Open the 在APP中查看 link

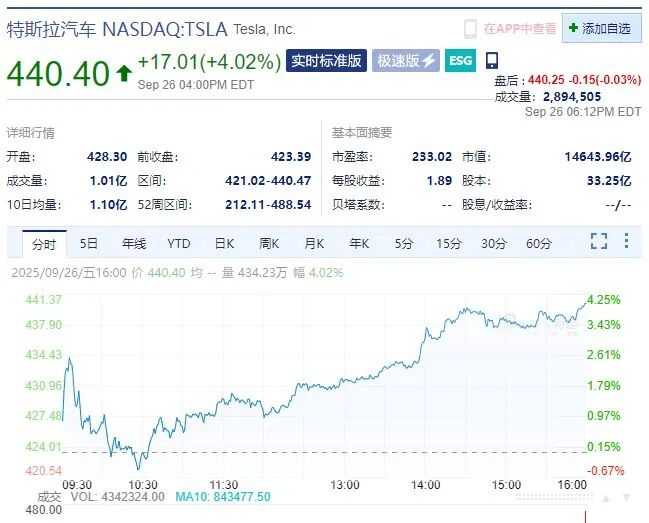518,29
